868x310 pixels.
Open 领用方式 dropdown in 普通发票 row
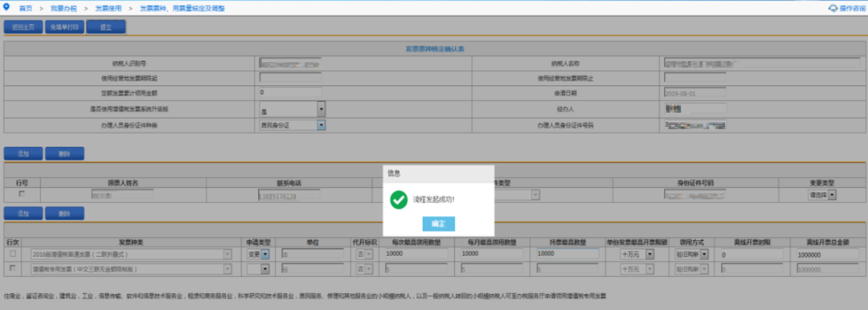point(691,254)
